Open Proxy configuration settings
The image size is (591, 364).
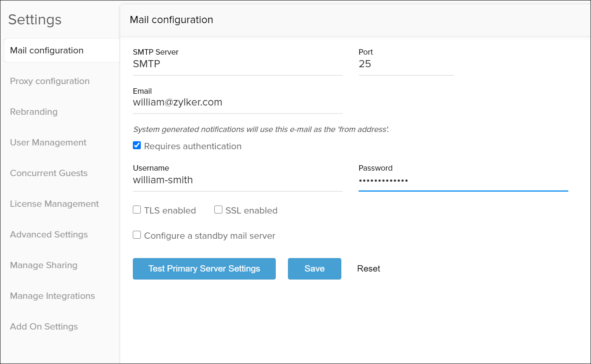pos(50,81)
